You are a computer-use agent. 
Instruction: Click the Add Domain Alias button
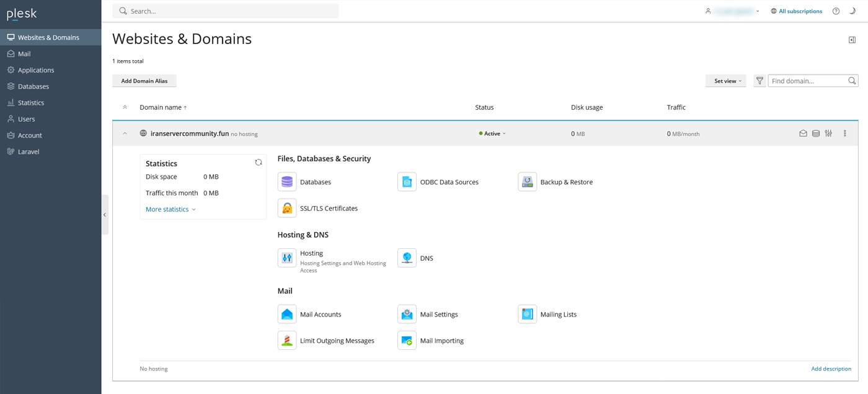coord(144,81)
